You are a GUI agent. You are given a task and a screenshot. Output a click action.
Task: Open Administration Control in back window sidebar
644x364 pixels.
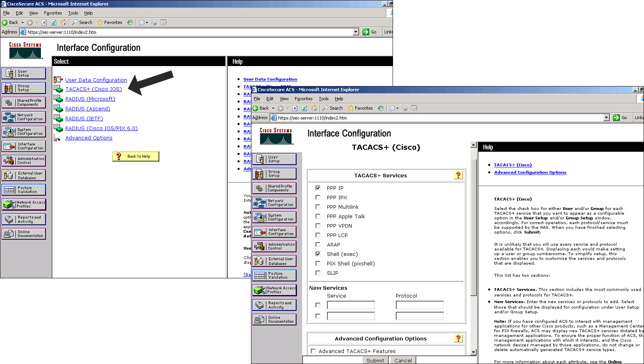tap(24, 161)
